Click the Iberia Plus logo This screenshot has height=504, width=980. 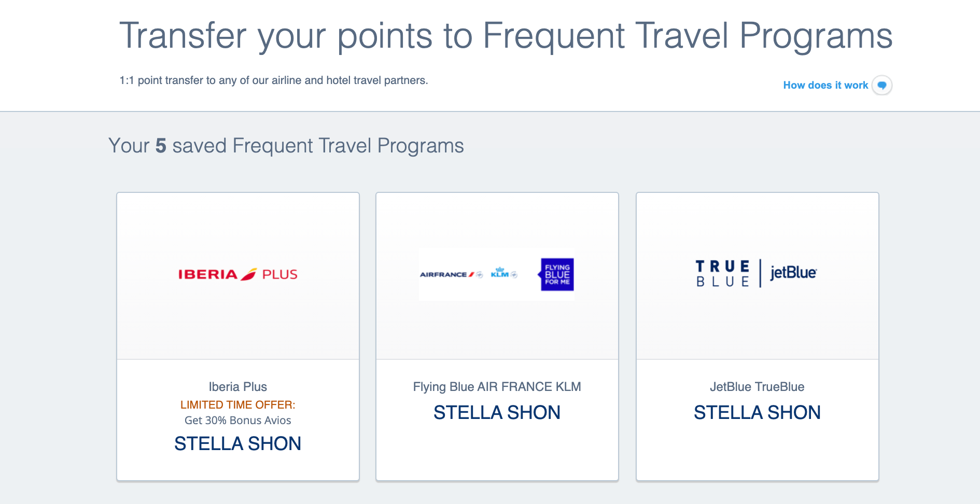click(x=237, y=274)
